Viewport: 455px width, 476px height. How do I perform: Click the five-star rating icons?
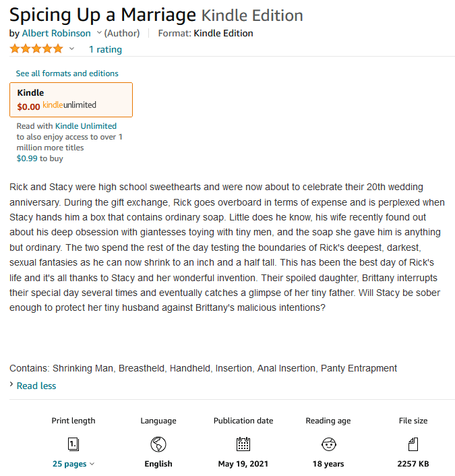coord(36,49)
